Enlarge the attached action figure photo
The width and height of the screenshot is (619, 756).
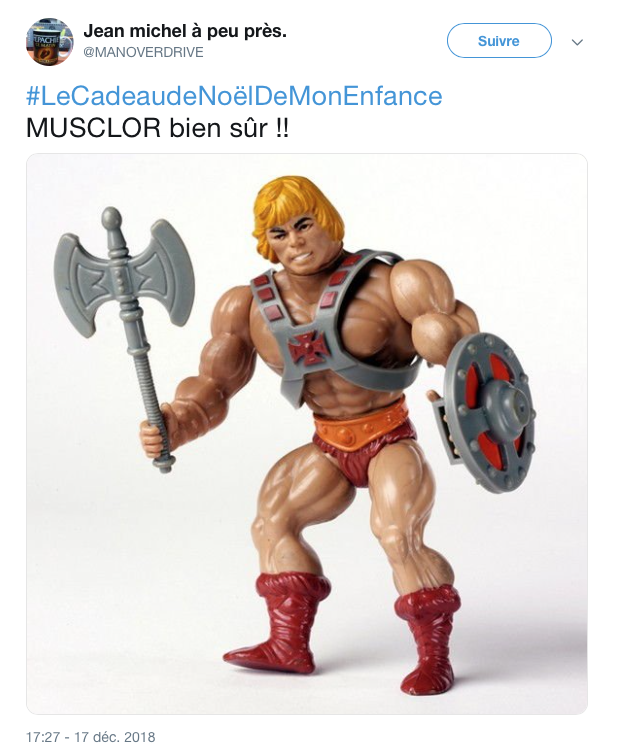[x=307, y=434]
